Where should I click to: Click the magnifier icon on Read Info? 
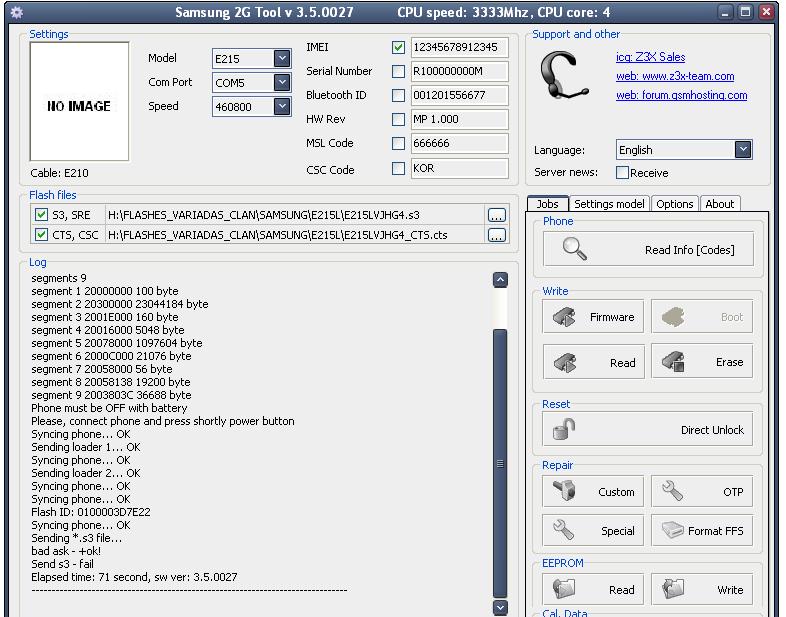[574, 249]
